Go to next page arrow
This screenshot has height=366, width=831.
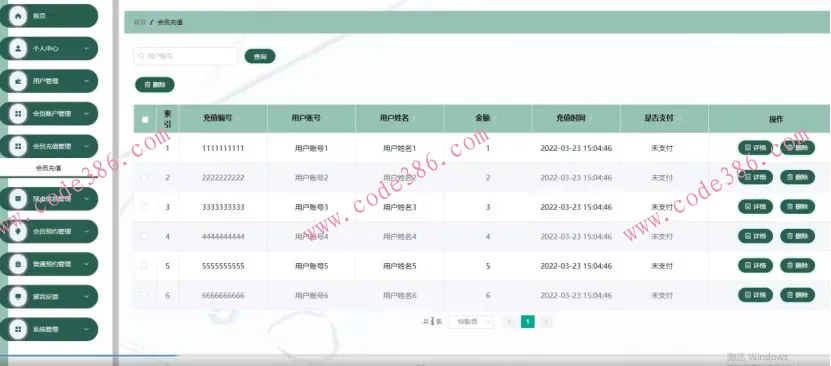(546, 322)
